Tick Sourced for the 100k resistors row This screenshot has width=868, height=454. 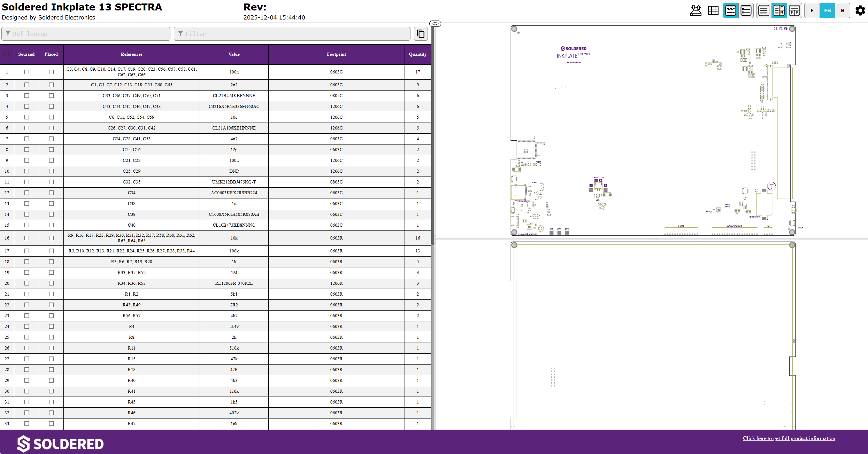[x=26, y=251]
